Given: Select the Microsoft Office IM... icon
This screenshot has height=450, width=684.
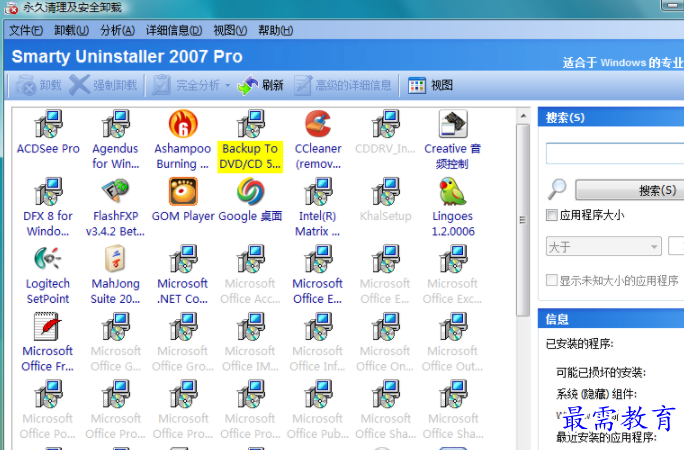Looking at the screenshot, I should pos(250,327).
